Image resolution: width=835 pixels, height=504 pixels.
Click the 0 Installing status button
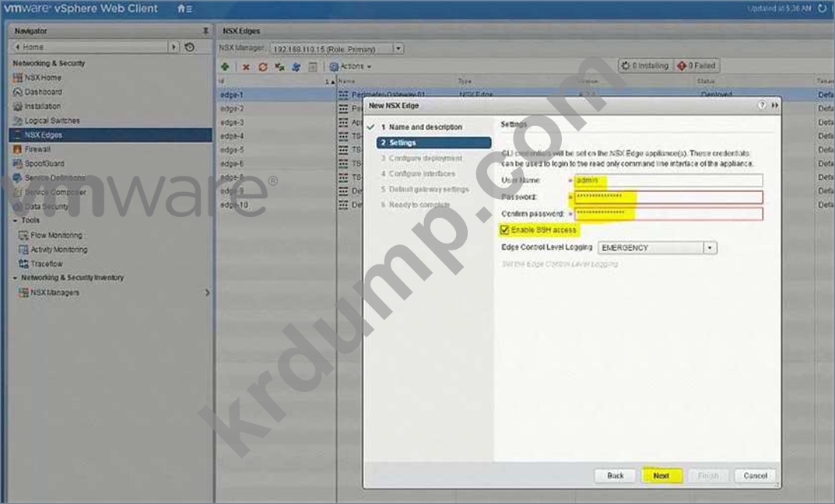pos(645,65)
